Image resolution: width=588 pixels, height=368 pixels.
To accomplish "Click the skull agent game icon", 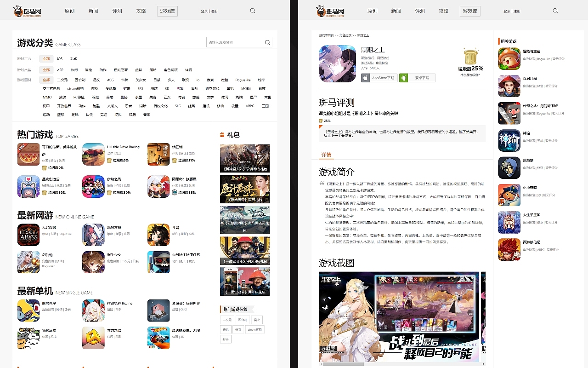I will [x=158, y=262].
